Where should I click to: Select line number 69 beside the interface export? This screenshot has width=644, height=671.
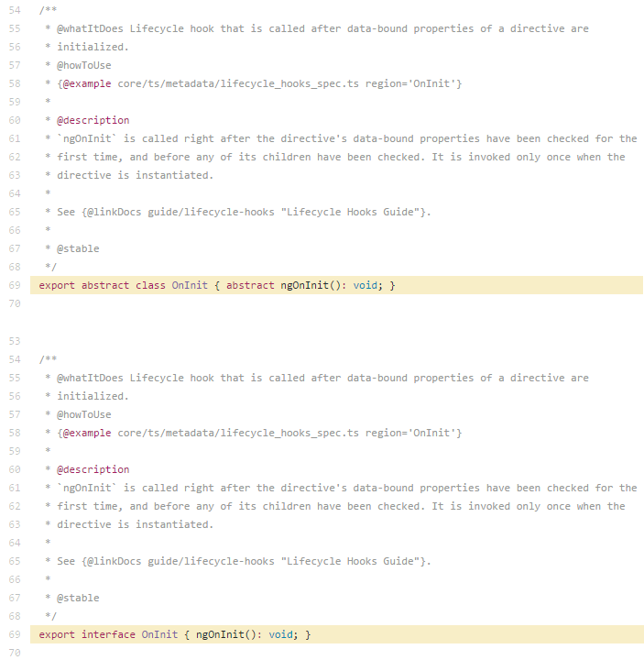[x=14, y=634]
